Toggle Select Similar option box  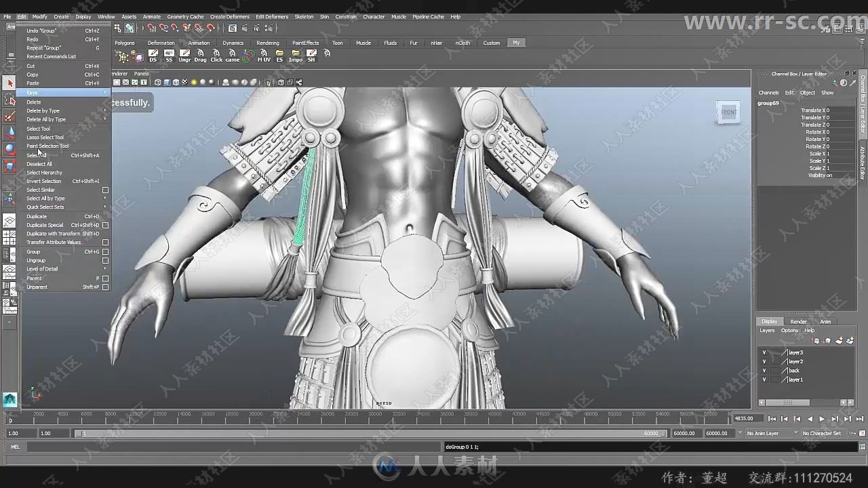105,190
